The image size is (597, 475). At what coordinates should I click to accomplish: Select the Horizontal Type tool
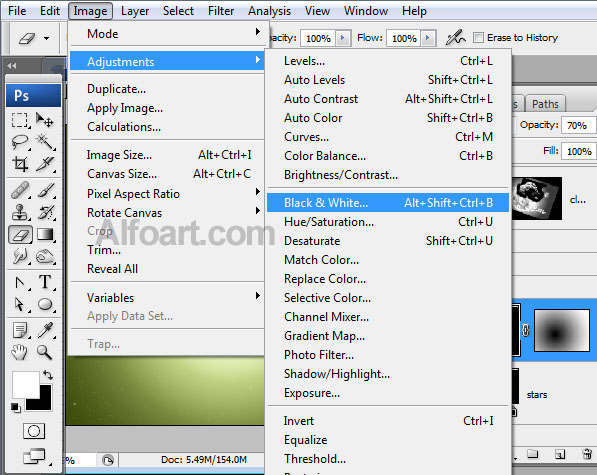(45, 282)
